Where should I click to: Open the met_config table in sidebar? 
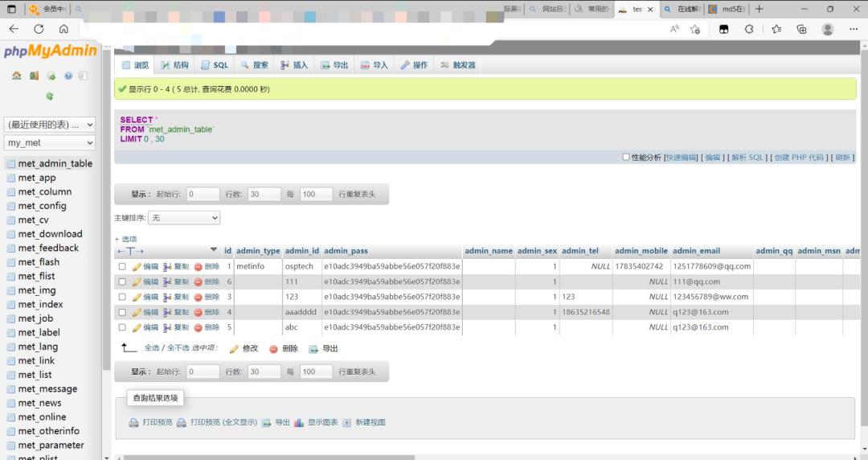point(42,206)
